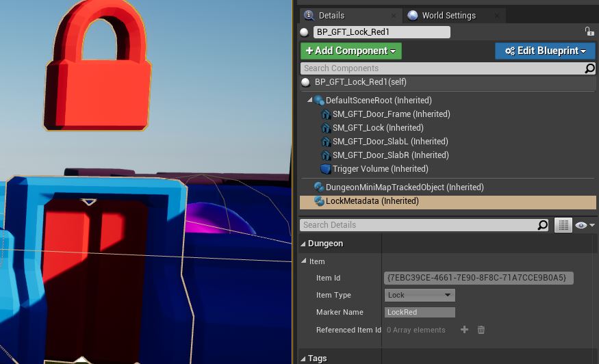Screen dimensions: 599x364
Task: Click the Item Type property label
Action: pos(333,295)
